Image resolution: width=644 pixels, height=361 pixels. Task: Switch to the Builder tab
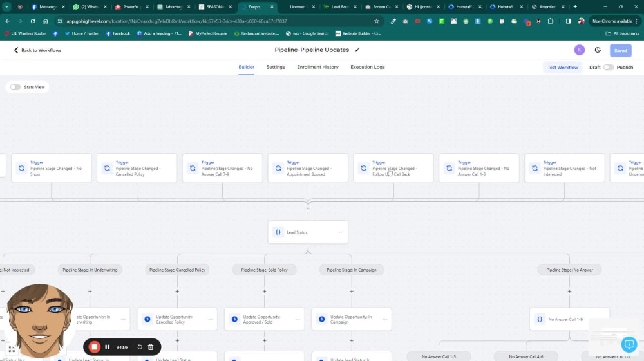247,67
